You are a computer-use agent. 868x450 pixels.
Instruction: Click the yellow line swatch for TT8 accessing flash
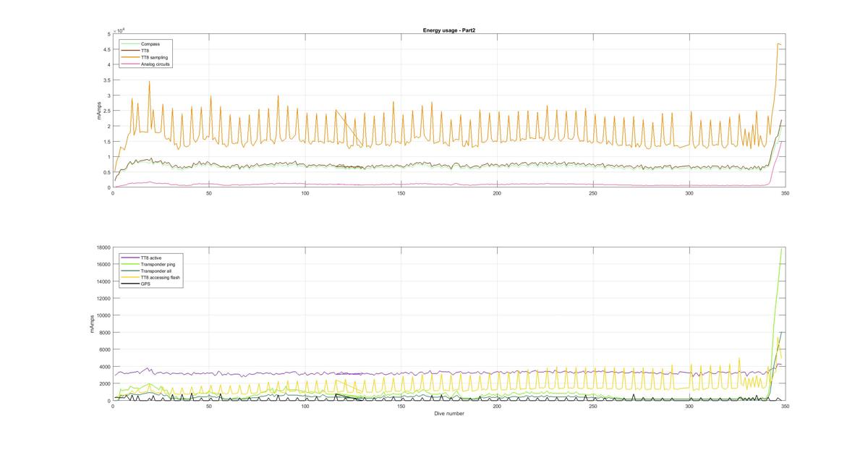tap(131, 277)
